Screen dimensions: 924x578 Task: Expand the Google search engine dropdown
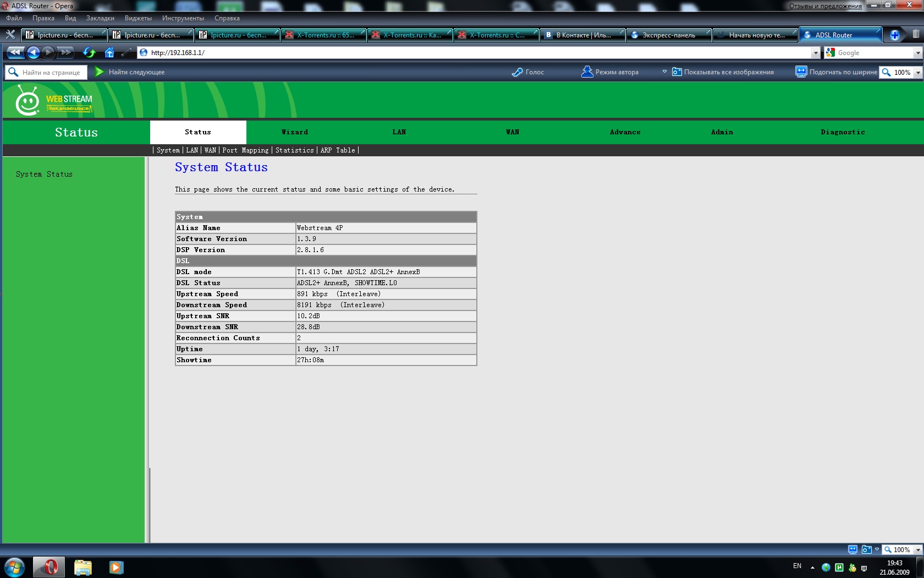917,53
